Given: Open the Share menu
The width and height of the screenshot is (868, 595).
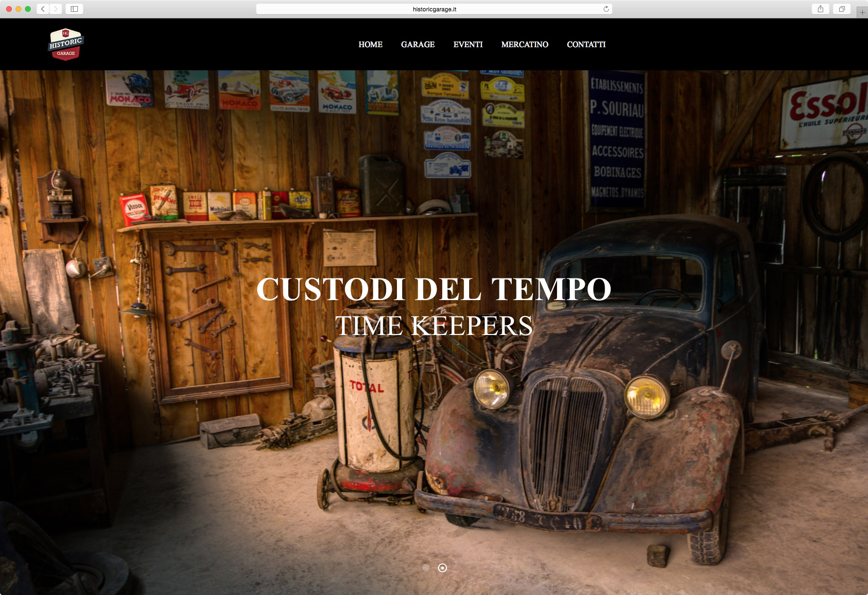Looking at the screenshot, I should tap(820, 9).
